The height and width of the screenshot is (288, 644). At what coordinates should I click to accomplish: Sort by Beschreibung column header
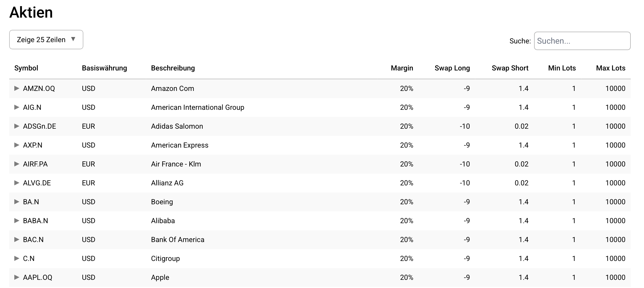pos(173,68)
